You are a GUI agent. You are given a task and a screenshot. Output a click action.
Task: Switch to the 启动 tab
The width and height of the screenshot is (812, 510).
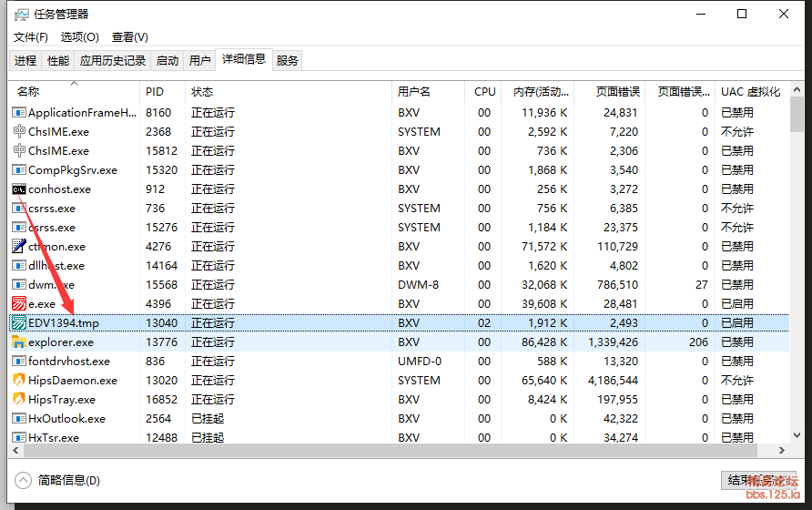coord(167,61)
